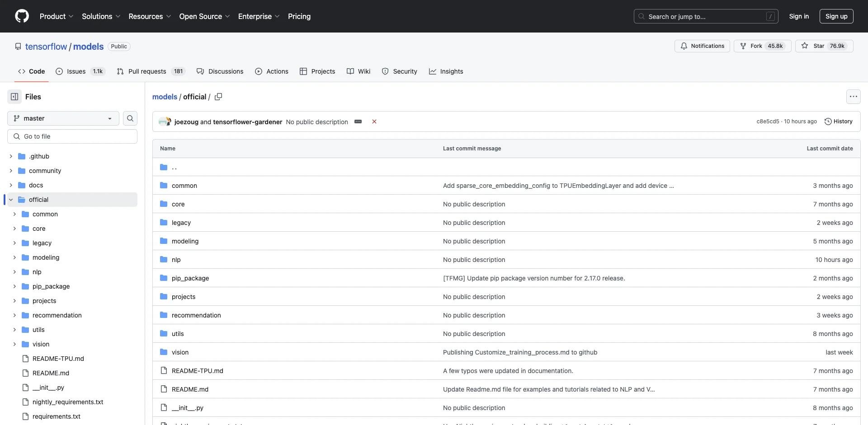The width and height of the screenshot is (868, 425).
Task: Open the common folder icon in table
Action: (x=164, y=186)
